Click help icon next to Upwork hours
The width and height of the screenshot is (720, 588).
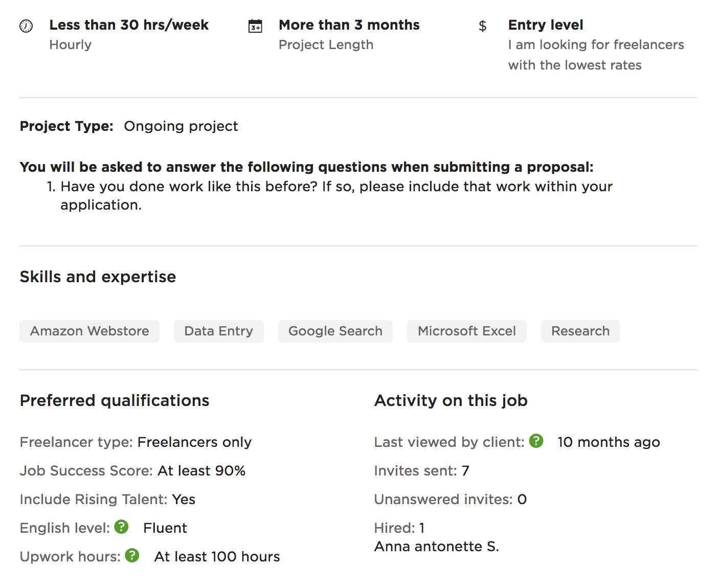132,555
